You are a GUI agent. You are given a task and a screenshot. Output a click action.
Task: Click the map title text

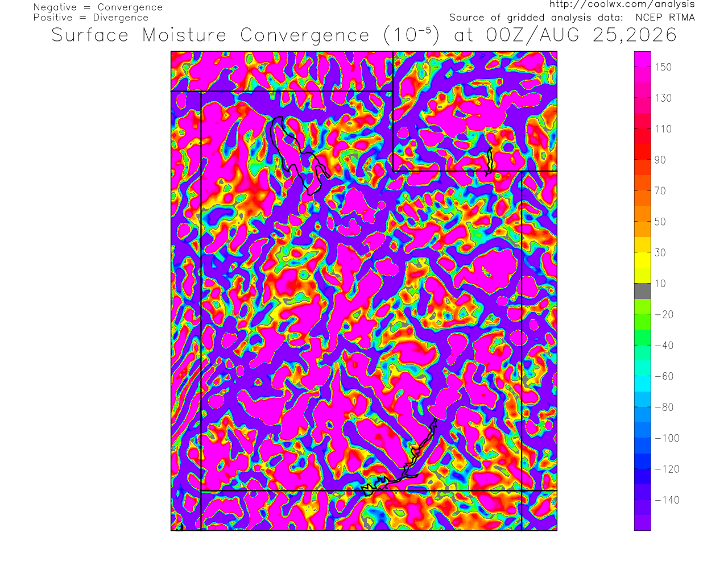(364, 35)
